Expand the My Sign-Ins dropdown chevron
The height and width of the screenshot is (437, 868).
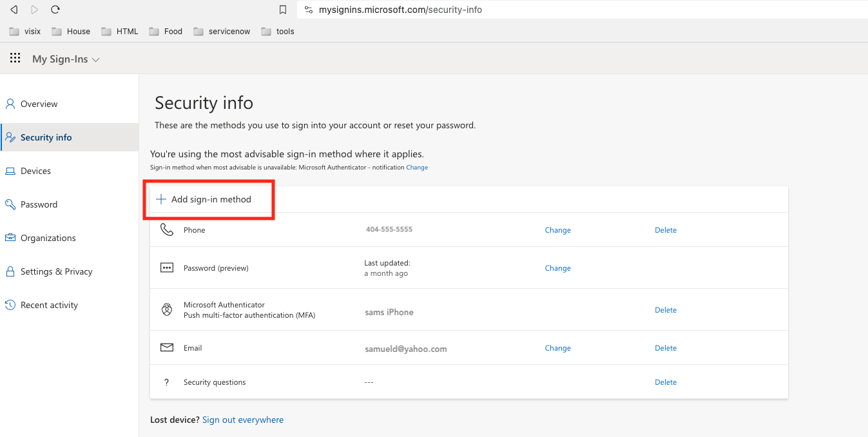click(96, 59)
